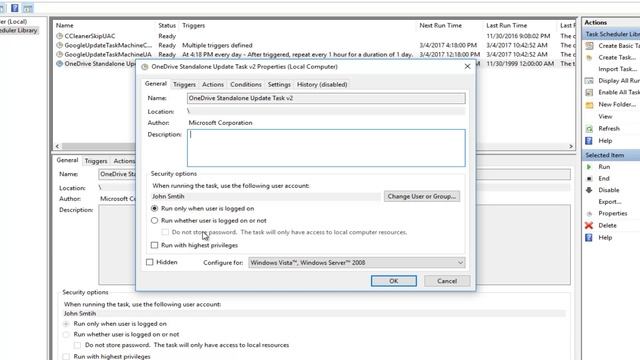Tick Do not store password checkbox in dialog

pyautogui.click(x=165, y=232)
